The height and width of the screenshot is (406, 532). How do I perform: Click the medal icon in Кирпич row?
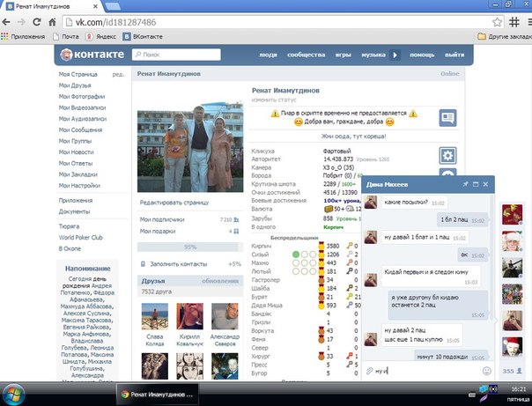321,246
